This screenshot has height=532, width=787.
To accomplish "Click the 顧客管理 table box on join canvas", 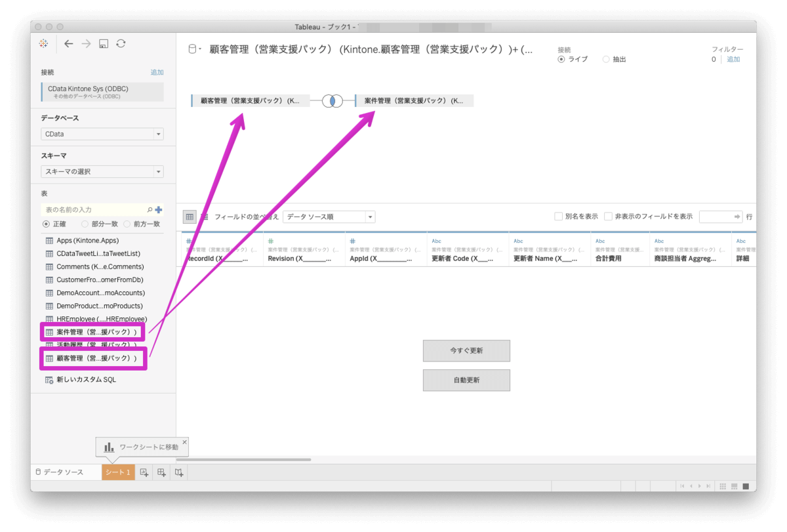I will pyautogui.click(x=250, y=101).
